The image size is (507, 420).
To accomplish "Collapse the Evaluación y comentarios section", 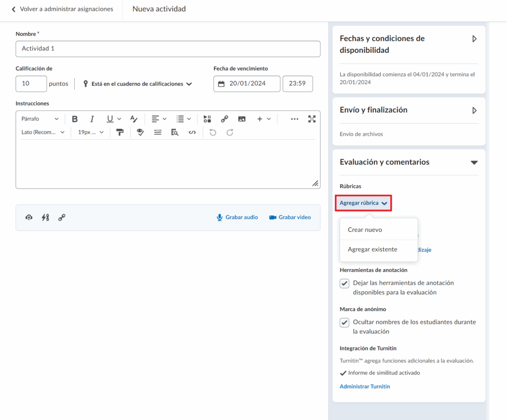I will coord(474,162).
